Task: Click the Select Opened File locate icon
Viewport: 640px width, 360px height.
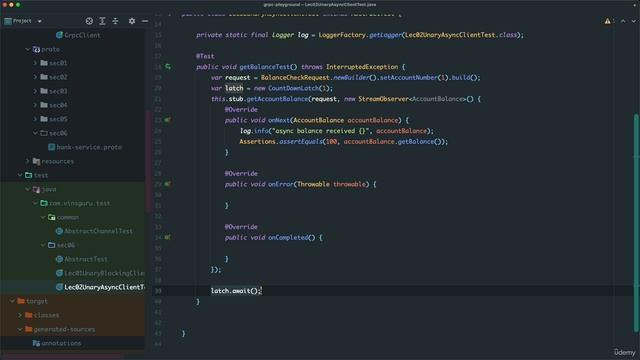Action: (89, 21)
